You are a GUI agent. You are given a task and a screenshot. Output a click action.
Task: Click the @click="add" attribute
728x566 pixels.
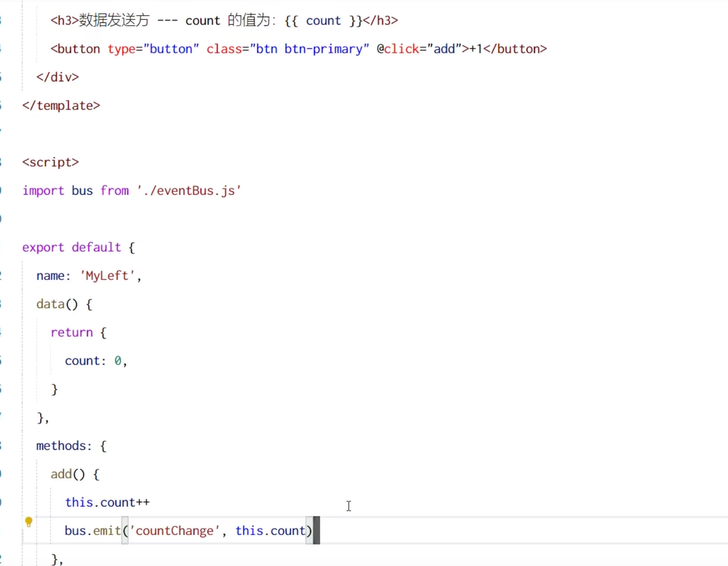click(x=419, y=49)
